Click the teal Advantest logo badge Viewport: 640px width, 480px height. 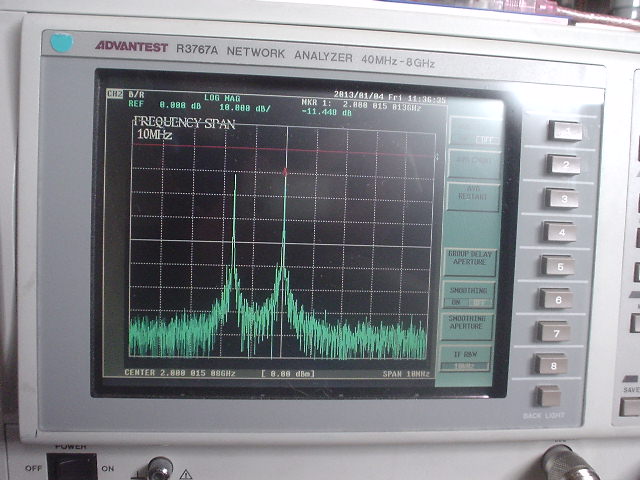coord(62,43)
